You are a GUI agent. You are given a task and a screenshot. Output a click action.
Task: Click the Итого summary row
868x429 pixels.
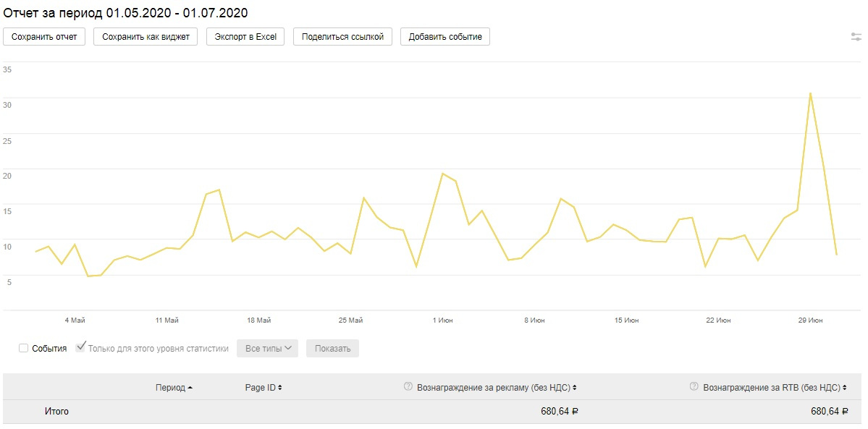[56, 411]
